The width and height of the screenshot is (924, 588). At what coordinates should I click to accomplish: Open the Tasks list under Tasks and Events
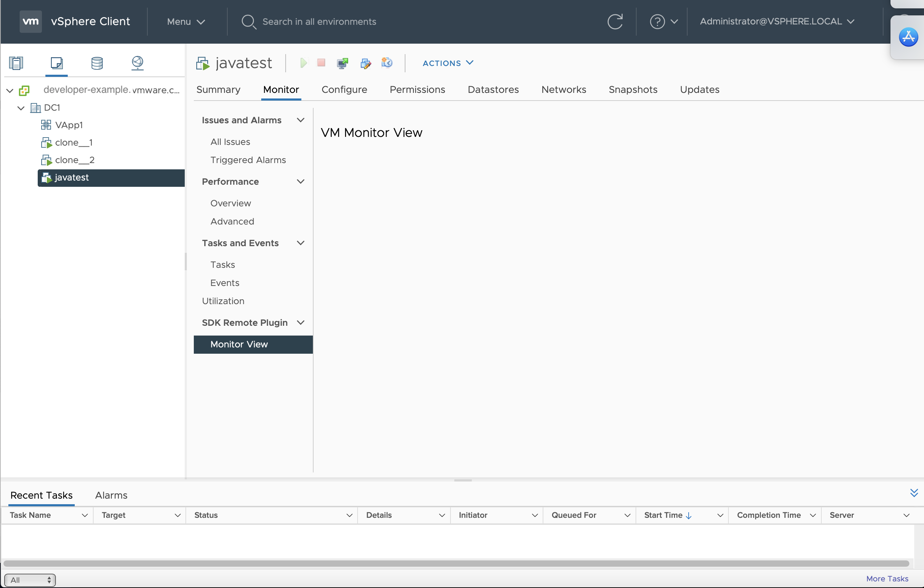coord(222,265)
